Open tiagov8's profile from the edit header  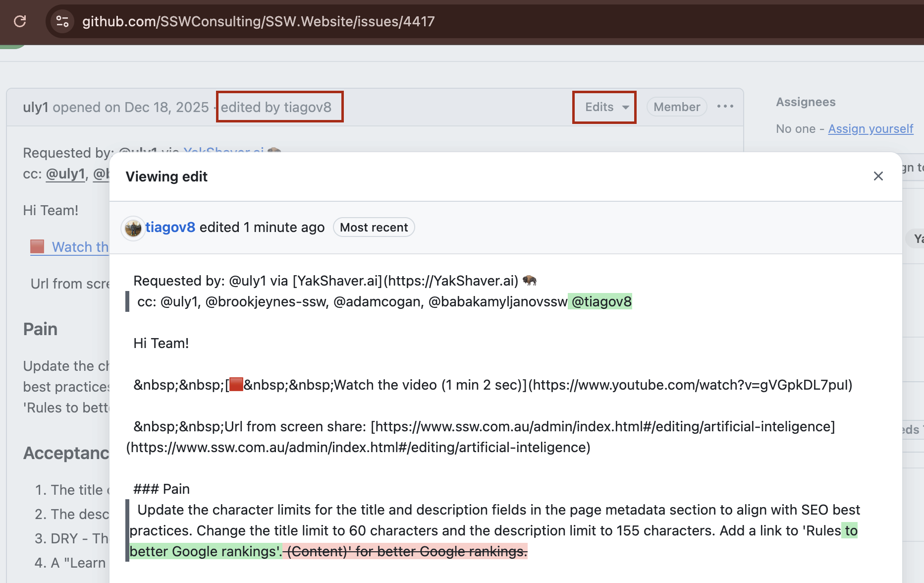[x=170, y=228]
